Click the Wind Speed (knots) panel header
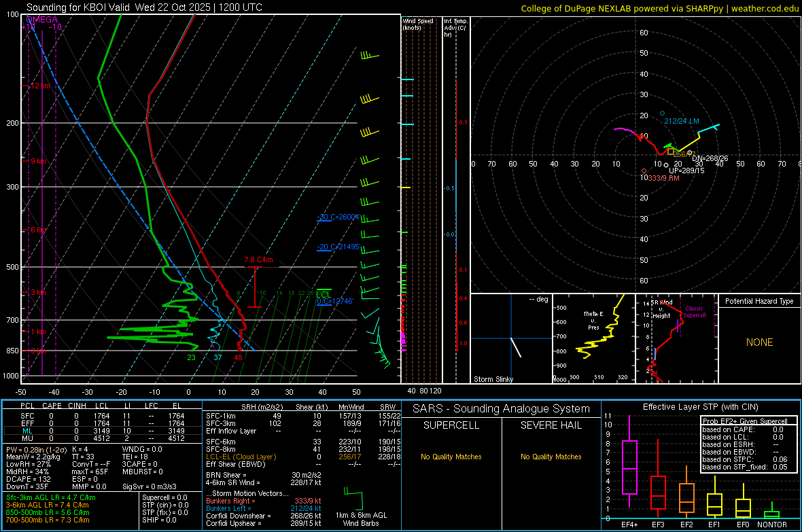 418,24
